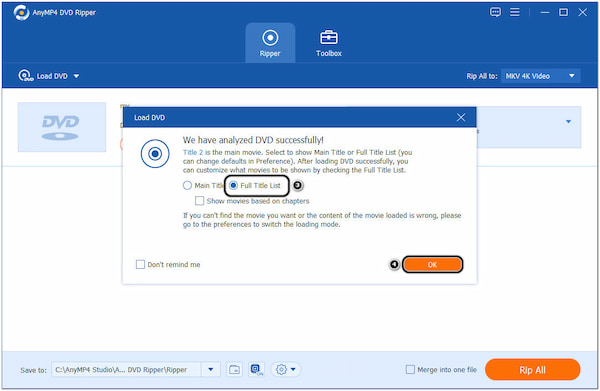
Task: Open the Rip All to format dropdown
Action: (x=540, y=76)
